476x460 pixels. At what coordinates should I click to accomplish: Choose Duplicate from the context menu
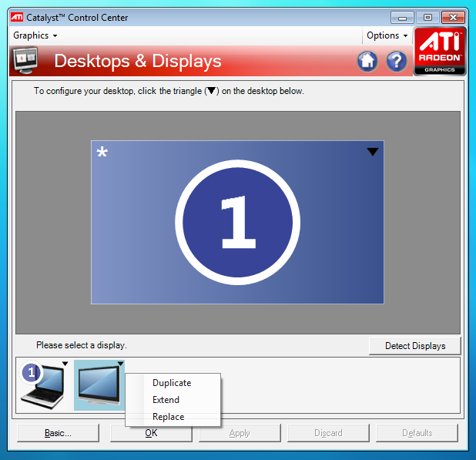[x=172, y=383]
